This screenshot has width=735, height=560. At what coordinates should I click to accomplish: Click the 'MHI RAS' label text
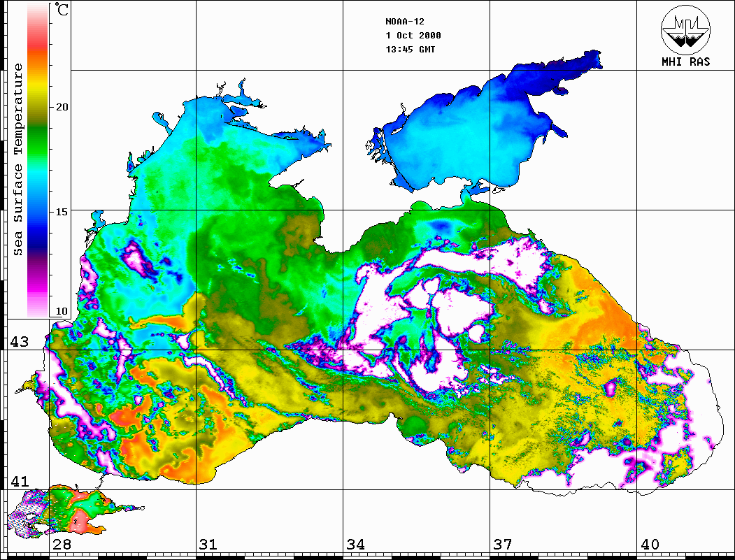click(x=685, y=62)
